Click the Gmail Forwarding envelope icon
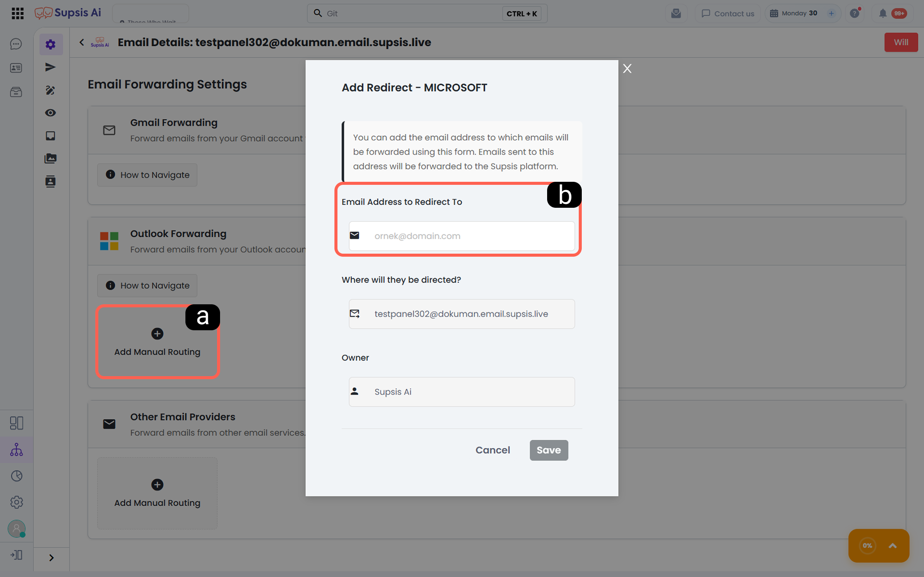Viewport: 924px width, 577px height. [109, 130]
